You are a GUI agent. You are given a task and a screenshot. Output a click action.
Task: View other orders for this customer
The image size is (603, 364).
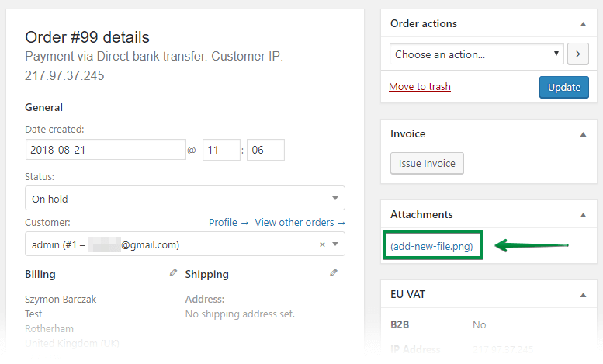coord(300,223)
